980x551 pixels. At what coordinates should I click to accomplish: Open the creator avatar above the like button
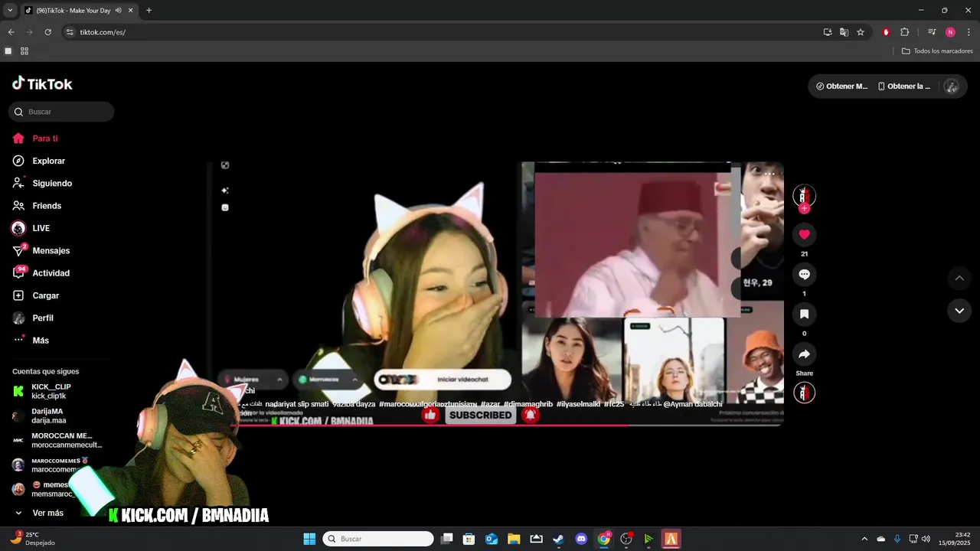(x=804, y=195)
